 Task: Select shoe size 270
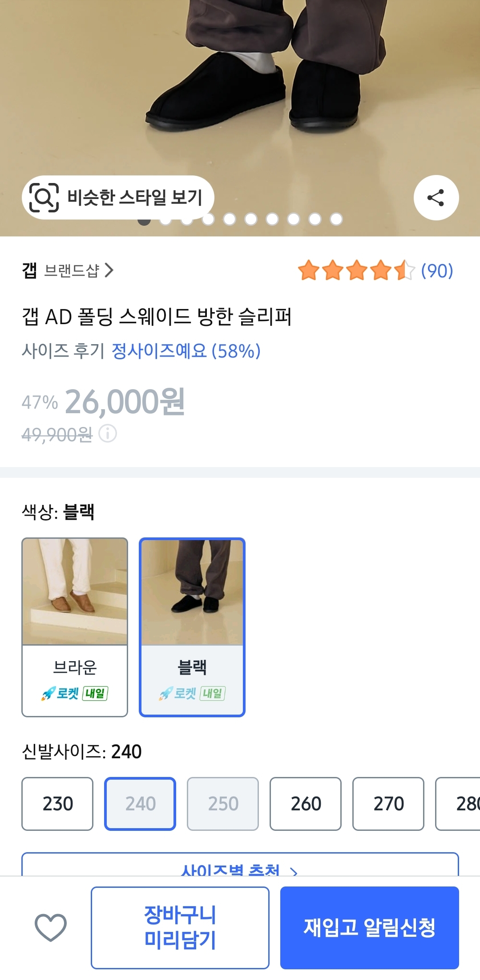click(388, 804)
